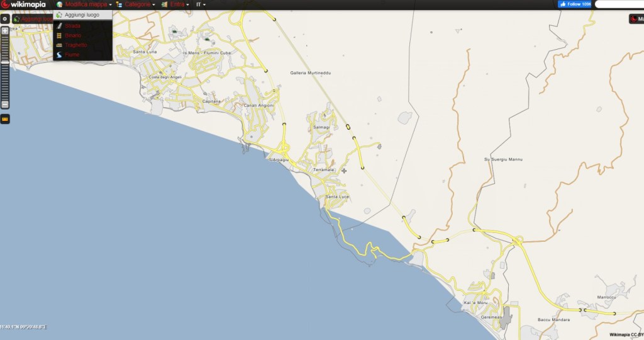This screenshot has width=644, height=340.
Task: Click the zoom level slider handle
Action: (5, 61)
